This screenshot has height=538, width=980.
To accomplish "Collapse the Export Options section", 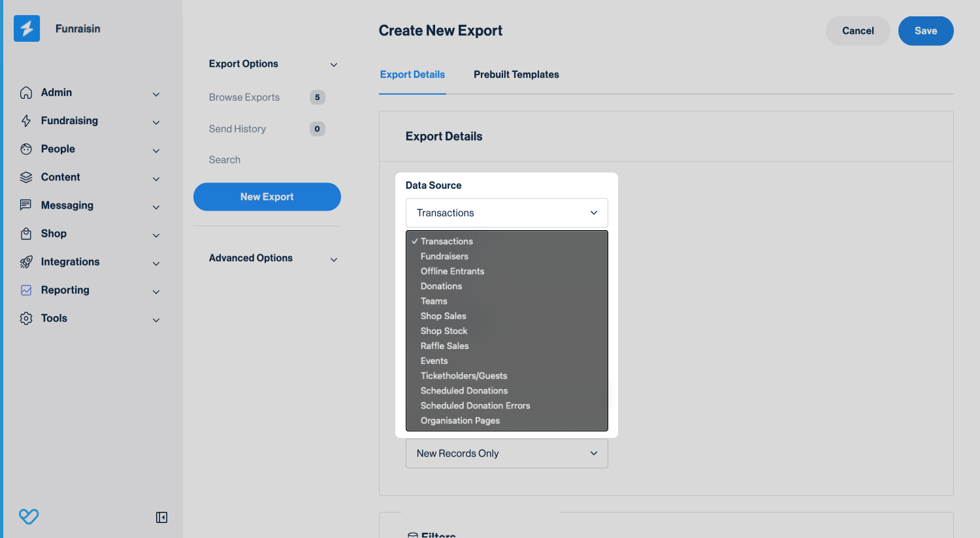I will point(334,65).
